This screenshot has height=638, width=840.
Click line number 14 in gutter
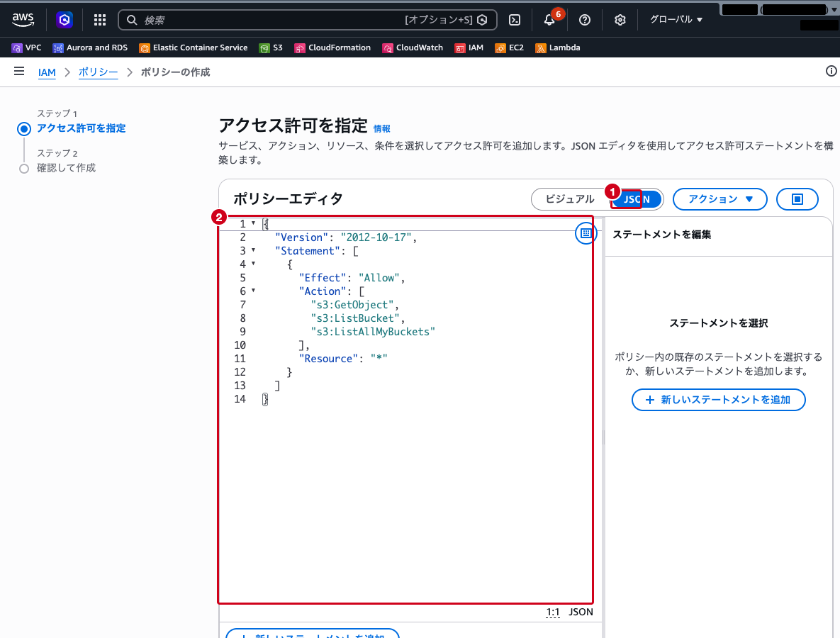(240, 399)
